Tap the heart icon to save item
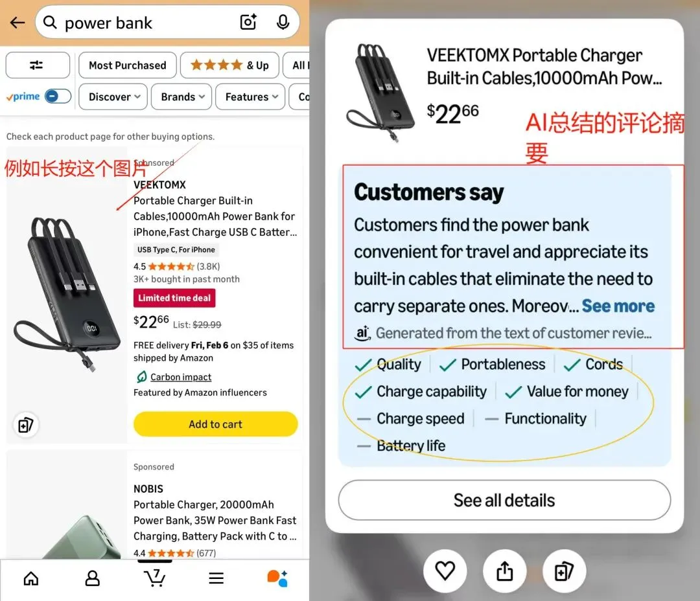The height and width of the screenshot is (601, 700). coord(445,571)
